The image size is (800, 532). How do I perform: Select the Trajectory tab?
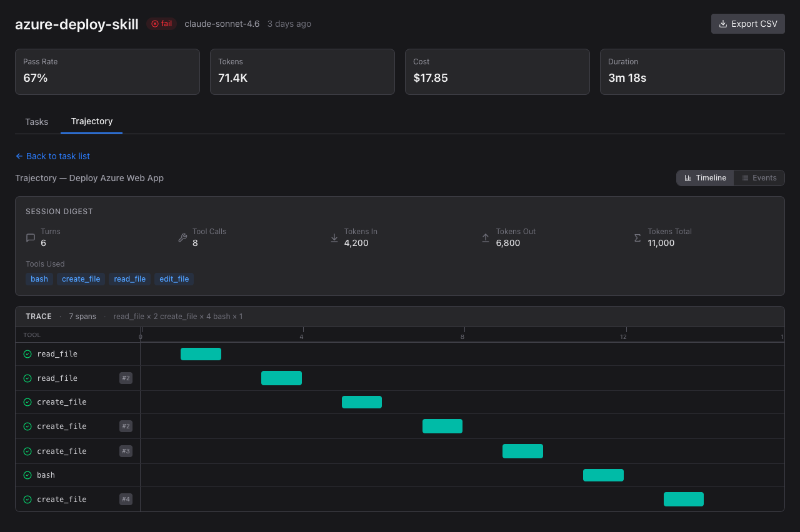(x=92, y=121)
